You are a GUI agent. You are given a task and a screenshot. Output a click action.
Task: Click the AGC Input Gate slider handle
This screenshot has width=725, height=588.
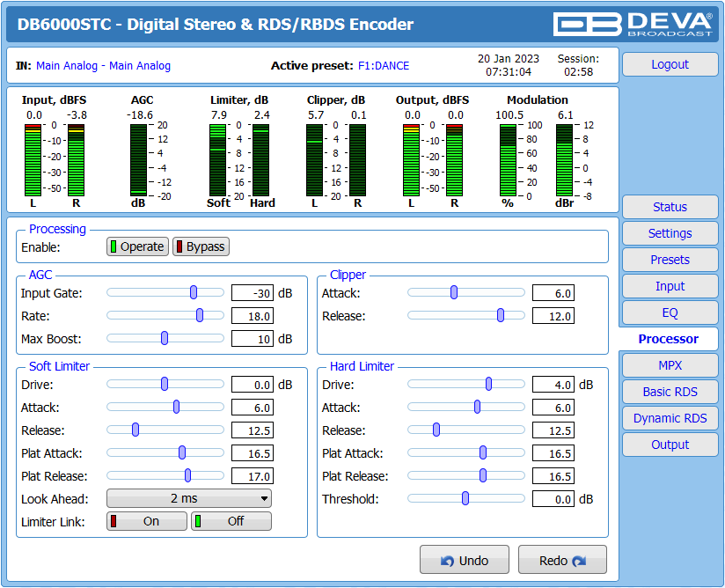194,292
